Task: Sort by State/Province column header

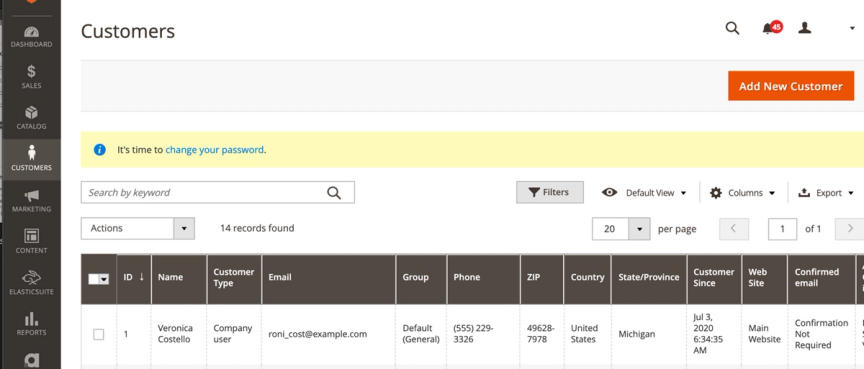Action: click(649, 278)
